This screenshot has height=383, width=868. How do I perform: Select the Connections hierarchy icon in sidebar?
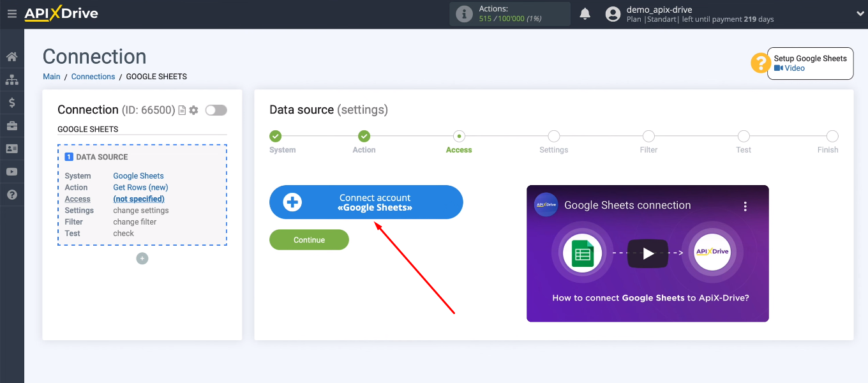(11, 79)
